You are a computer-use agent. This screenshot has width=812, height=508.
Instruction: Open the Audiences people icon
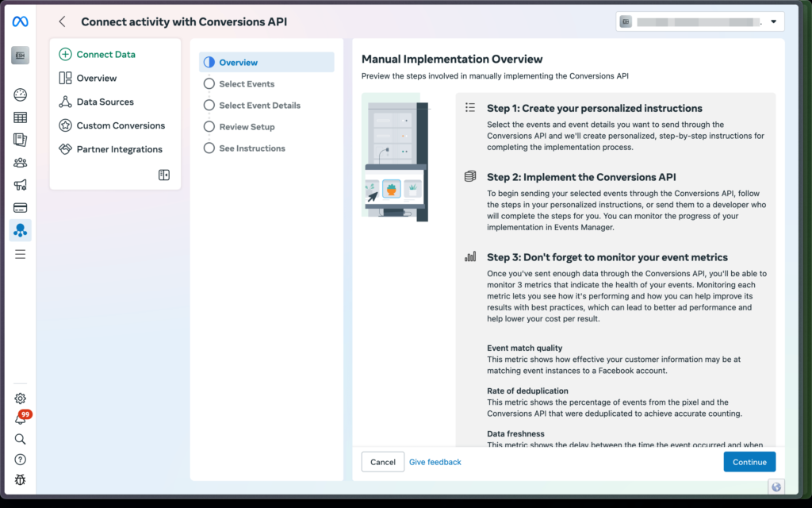(x=20, y=163)
